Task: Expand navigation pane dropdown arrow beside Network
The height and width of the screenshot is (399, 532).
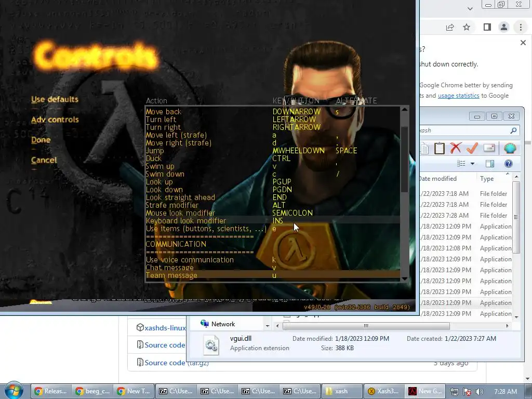Action: click(268, 326)
